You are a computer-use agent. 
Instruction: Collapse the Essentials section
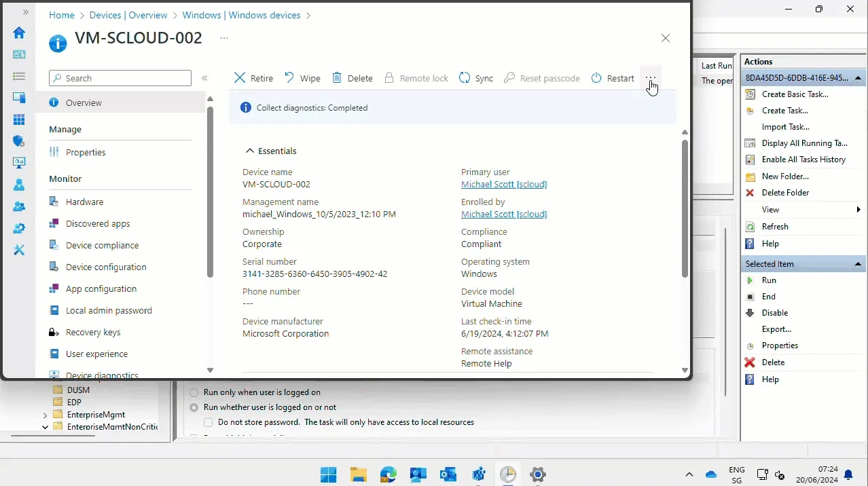coord(271,151)
